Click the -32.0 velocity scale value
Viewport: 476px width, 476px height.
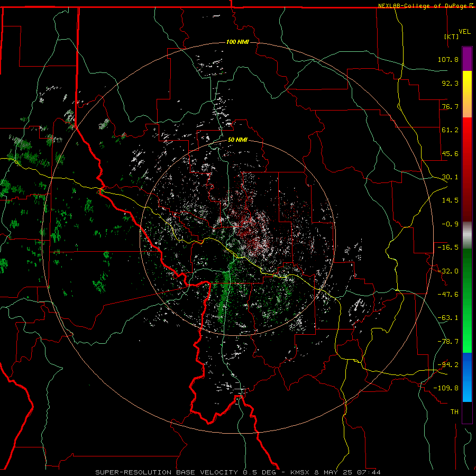(x=448, y=271)
